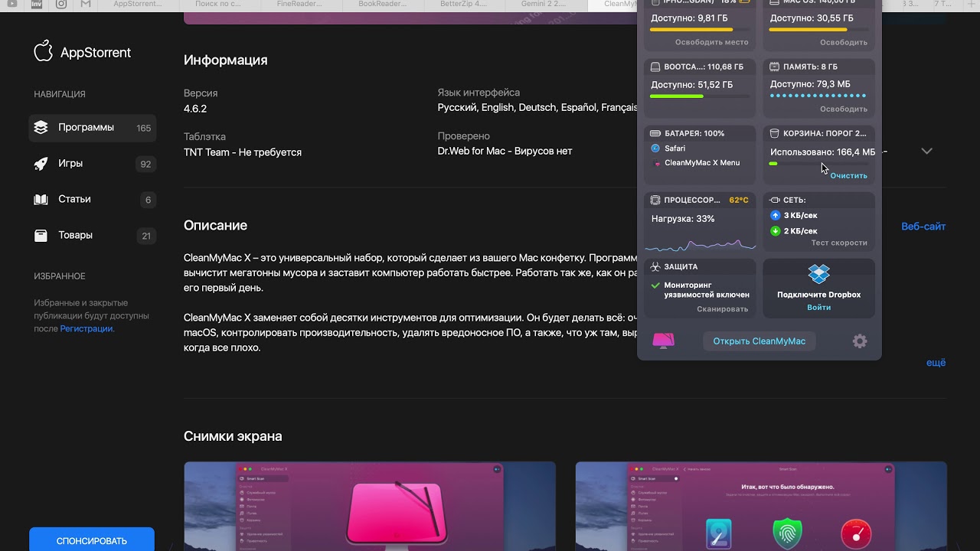Image resolution: width=980 pixels, height=551 pixels.
Task: Click the Веб-сайт link
Action: (923, 227)
